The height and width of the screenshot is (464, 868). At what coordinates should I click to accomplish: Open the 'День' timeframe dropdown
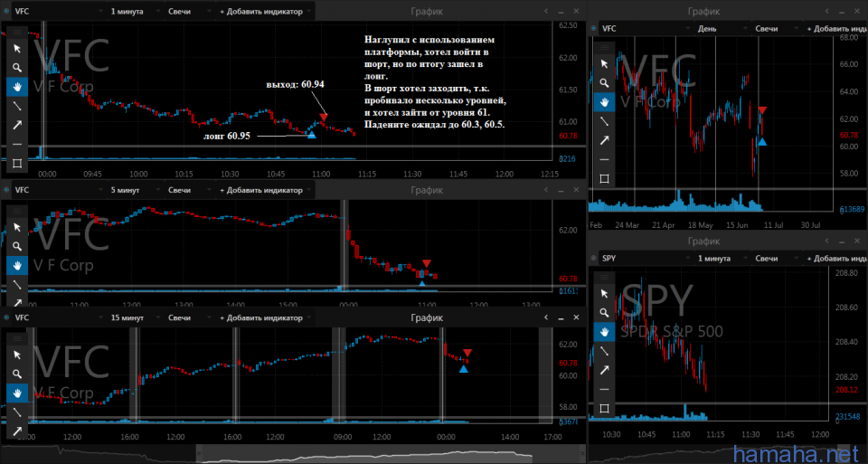[721, 28]
